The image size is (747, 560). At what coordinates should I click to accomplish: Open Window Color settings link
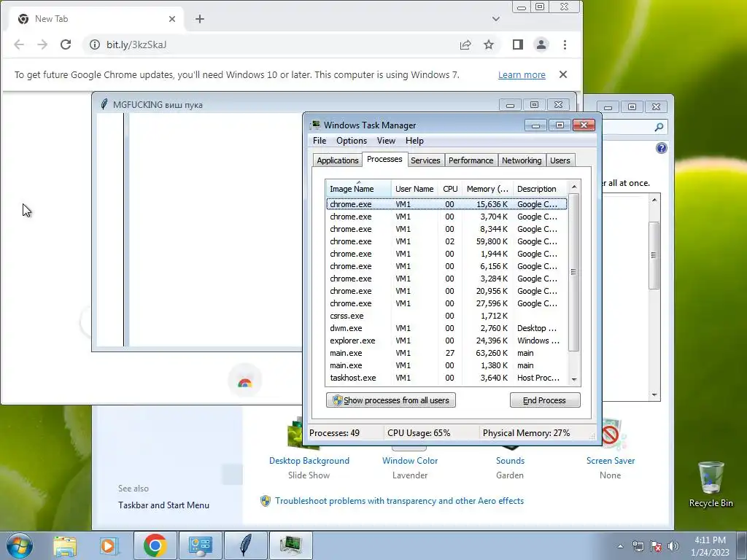pyautogui.click(x=410, y=461)
